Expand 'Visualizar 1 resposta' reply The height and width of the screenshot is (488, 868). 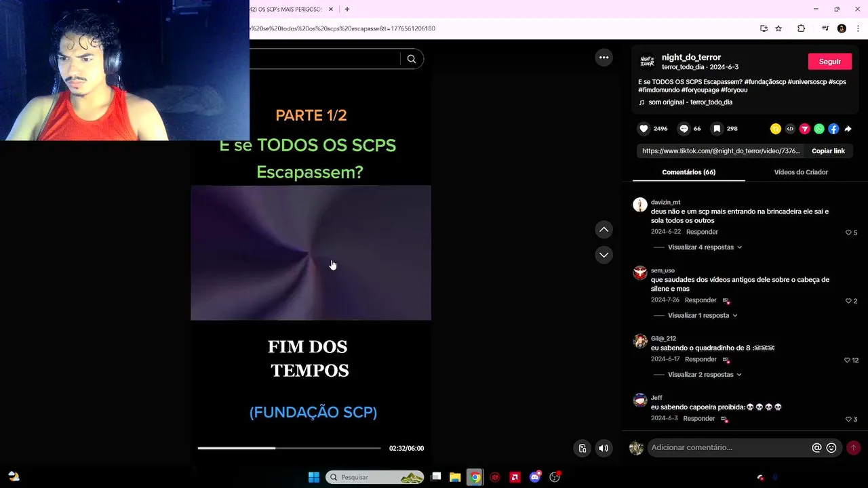(703, 315)
